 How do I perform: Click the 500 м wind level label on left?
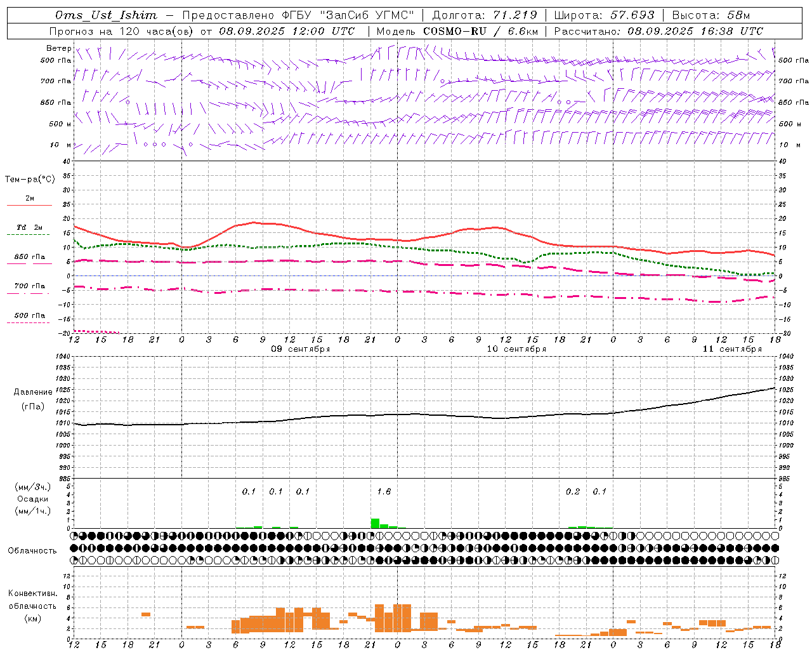point(60,124)
